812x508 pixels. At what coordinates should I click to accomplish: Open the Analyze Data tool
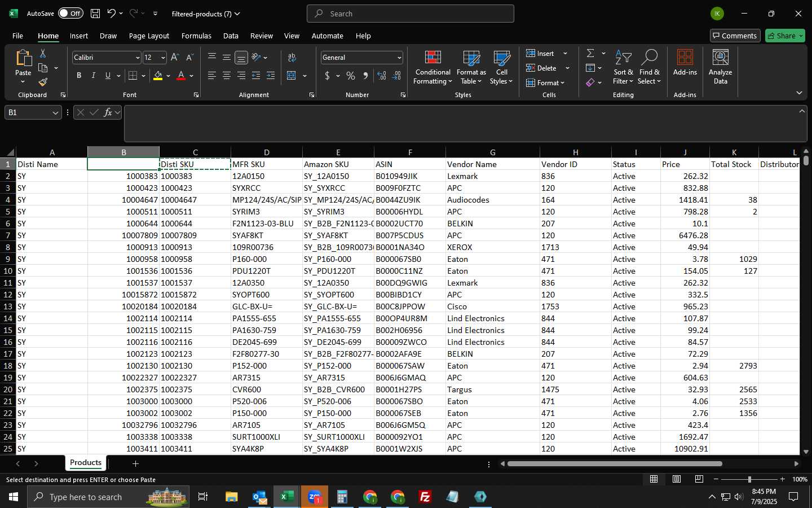click(x=720, y=67)
